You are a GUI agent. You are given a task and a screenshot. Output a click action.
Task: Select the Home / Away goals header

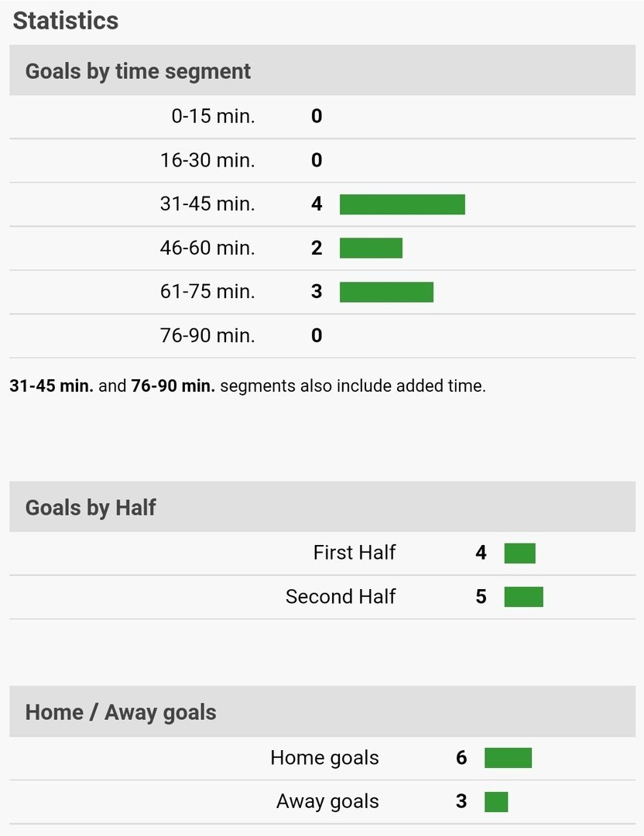[x=121, y=712]
